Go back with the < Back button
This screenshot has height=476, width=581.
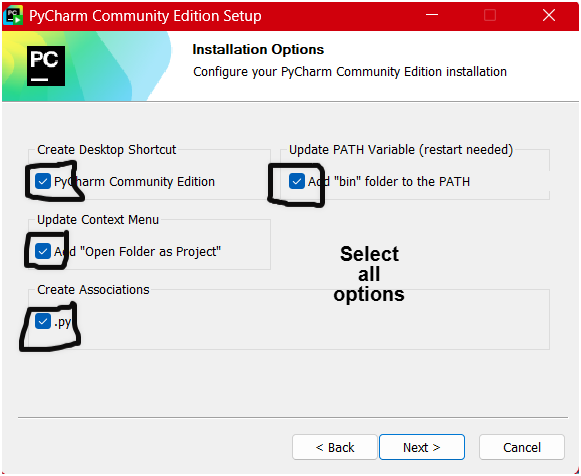pos(335,447)
